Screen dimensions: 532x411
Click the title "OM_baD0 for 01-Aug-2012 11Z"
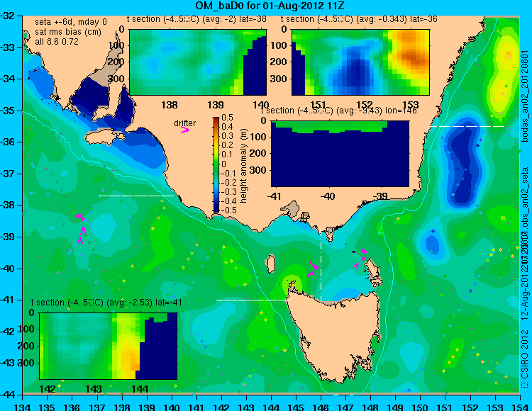270,6
